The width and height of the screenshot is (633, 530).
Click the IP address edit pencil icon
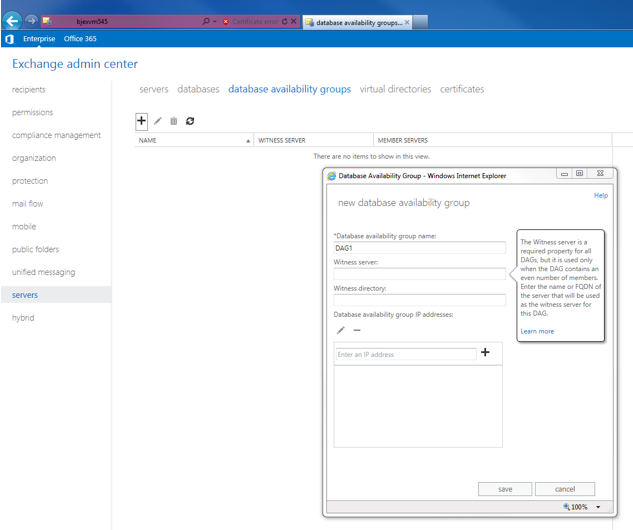pos(341,330)
